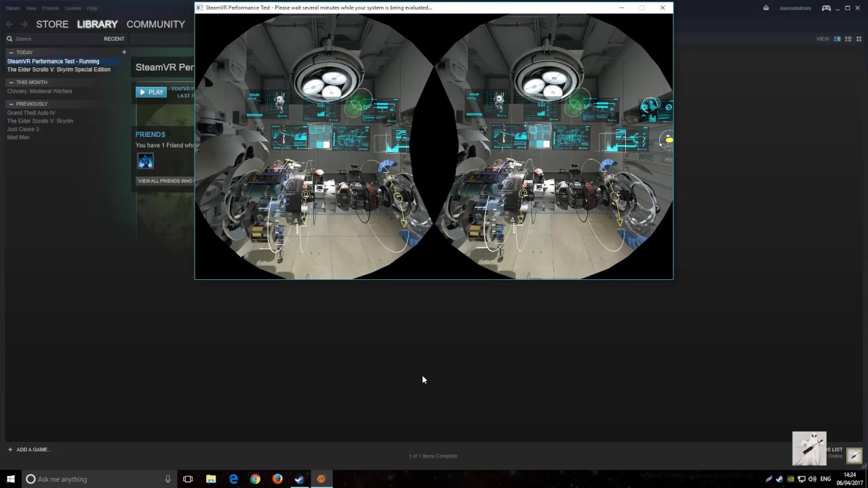Click VIEW ALL FRIENDS WHO PLAY button

click(165, 181)
